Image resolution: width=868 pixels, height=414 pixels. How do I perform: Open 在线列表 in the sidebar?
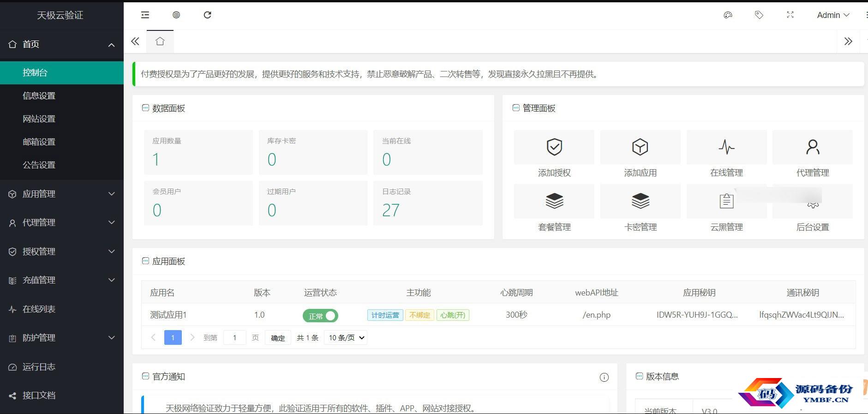coord(62,309)
